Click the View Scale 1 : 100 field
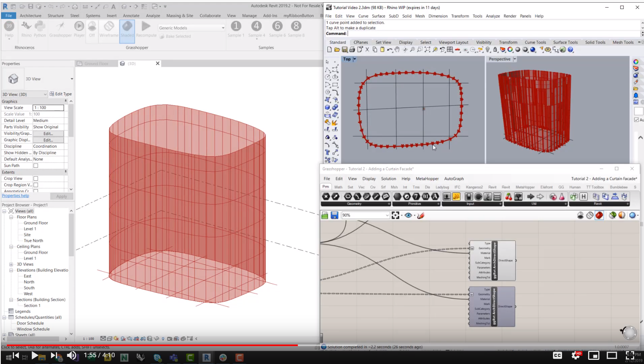 click(48, 108)
